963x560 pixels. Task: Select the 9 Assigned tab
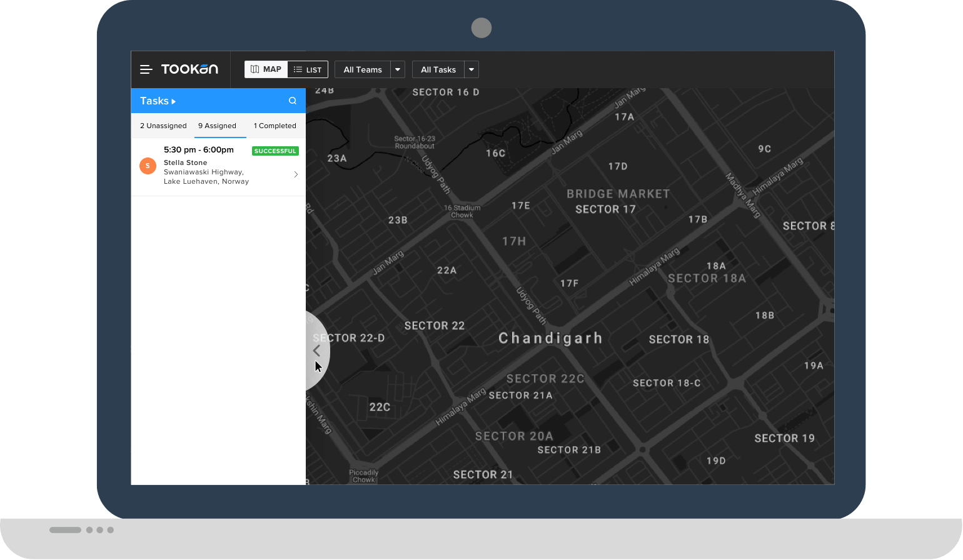[x=217, y=126]
